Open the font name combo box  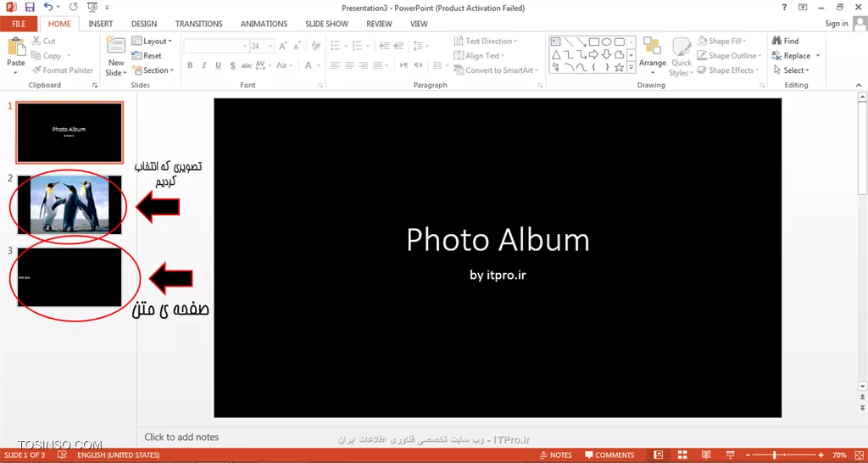pyautogui.click(x=216, y=46)
